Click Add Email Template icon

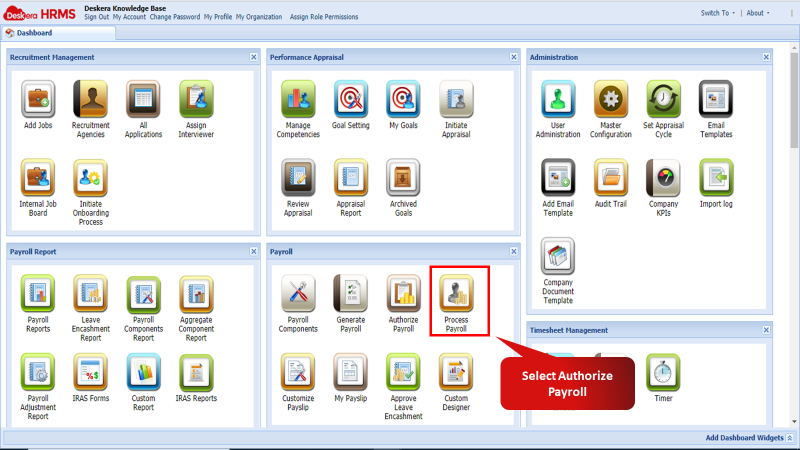point(558,178)
